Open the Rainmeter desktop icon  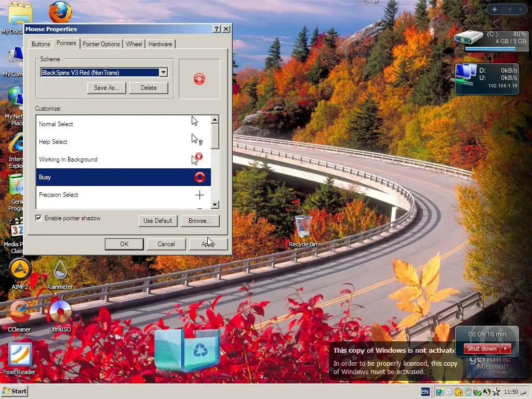(60, 273)
